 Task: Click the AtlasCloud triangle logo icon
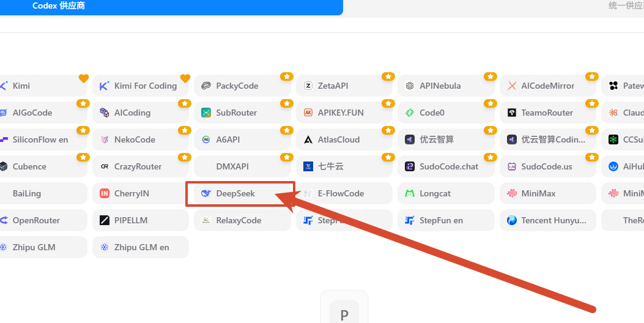(x=308, y=139)
